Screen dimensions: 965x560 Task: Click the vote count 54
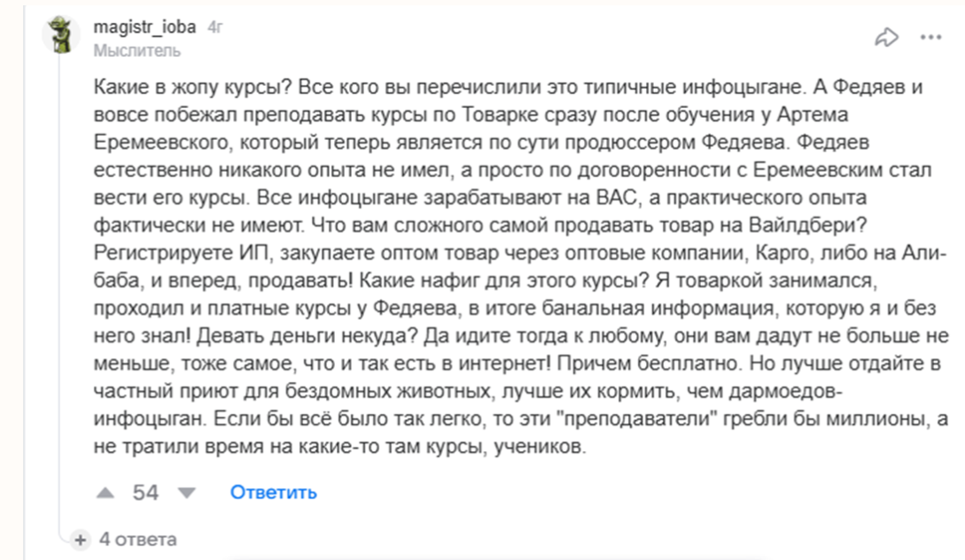[x=145, y=493]
